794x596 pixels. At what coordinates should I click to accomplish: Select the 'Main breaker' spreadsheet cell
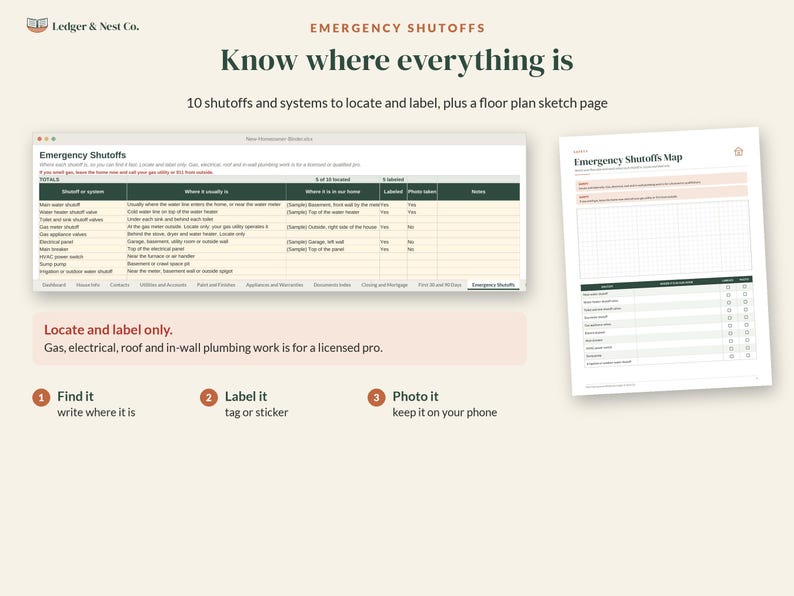(83, 249)
